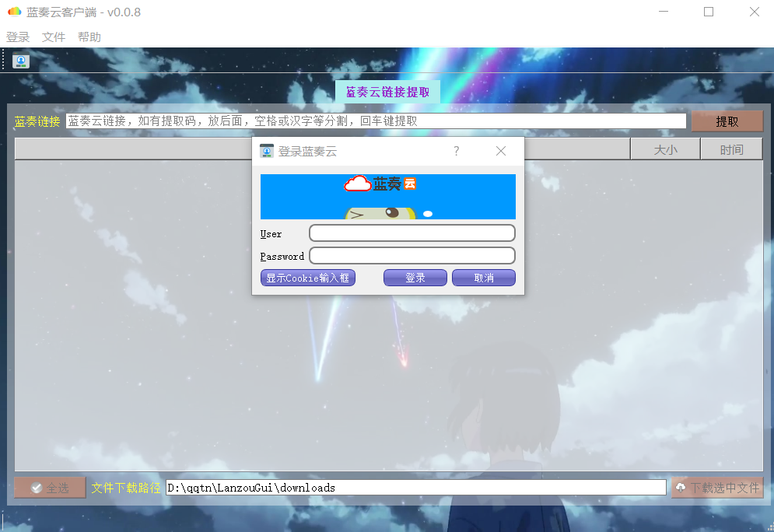This screenshot has width=774, height=532.
Task: Click the download path field
Action: coord(415,488)
